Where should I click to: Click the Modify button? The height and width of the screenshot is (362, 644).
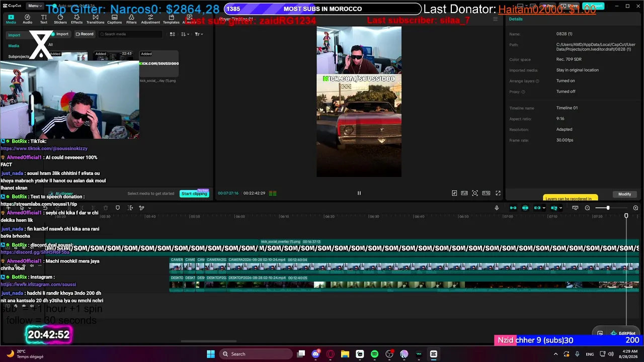pyautogui.click(x=624, y=194)
